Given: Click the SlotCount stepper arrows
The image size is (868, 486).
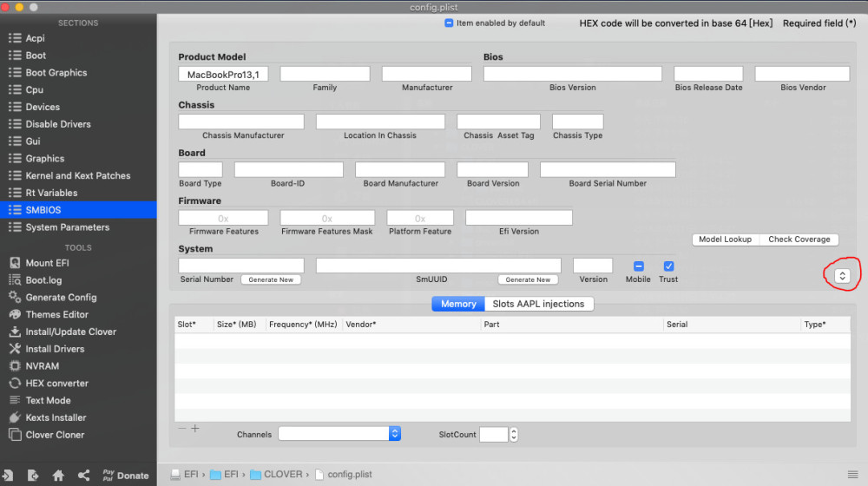Looking at the screenshot, I should (x=514, y=435).
